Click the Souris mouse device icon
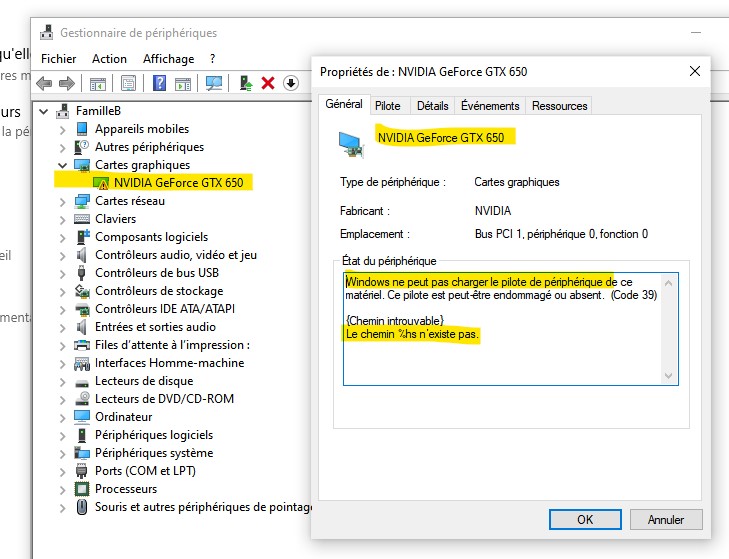 82,507
